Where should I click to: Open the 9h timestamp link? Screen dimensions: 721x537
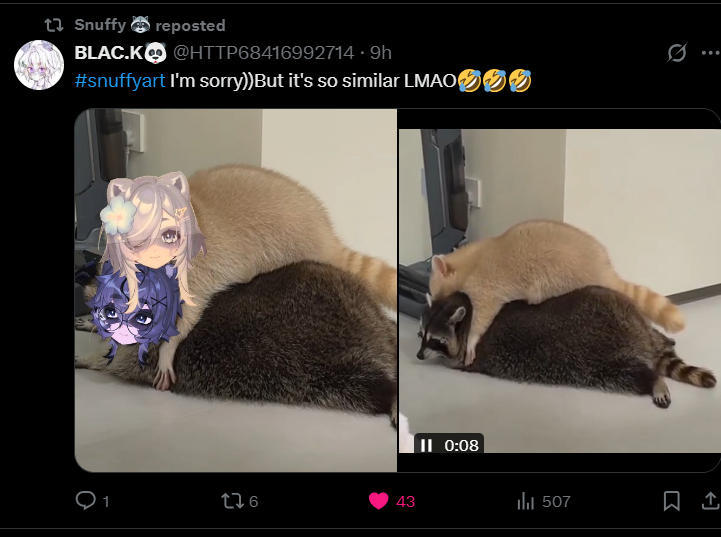pos(381,53)
